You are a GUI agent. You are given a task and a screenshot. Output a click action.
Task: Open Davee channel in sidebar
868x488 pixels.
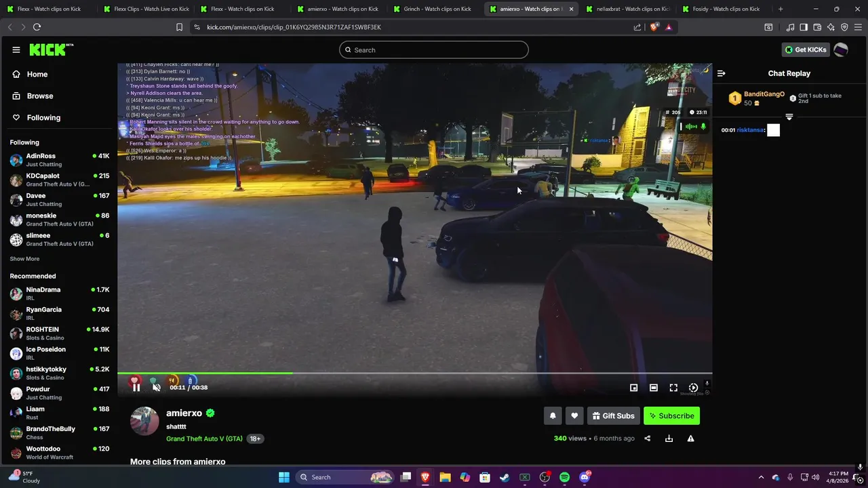point(59,199)
